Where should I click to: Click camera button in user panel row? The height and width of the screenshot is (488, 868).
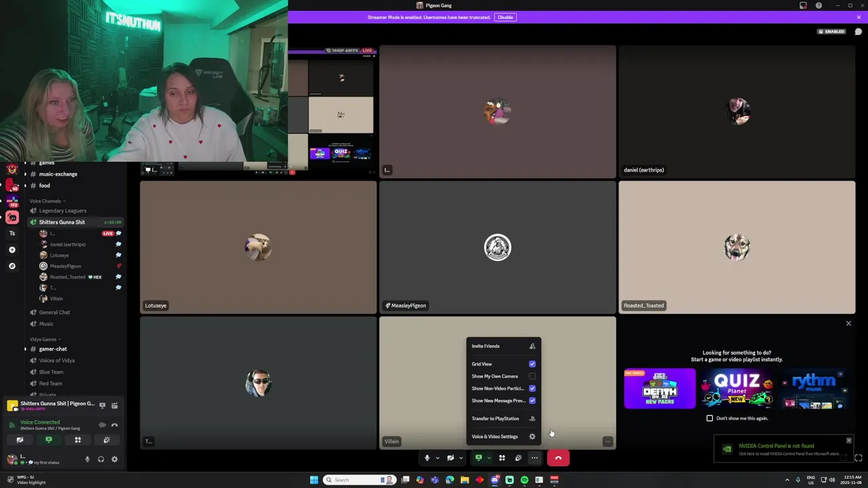point(20,441)
